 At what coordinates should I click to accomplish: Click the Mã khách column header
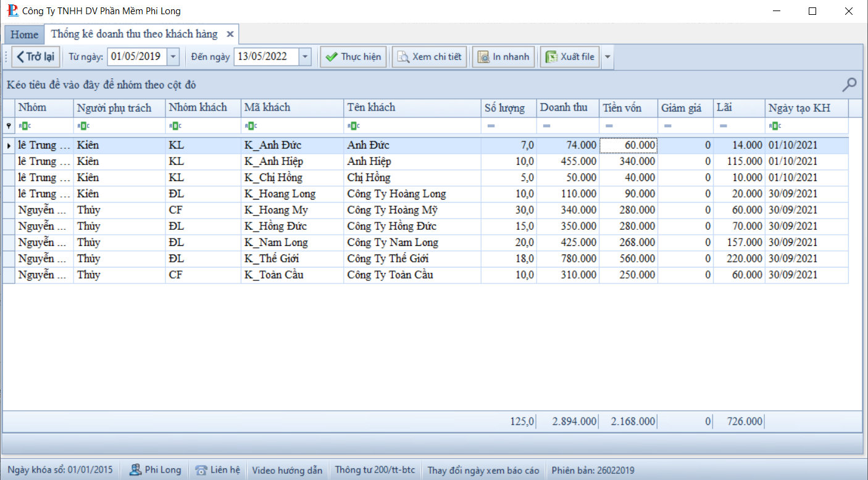[292, 108]
